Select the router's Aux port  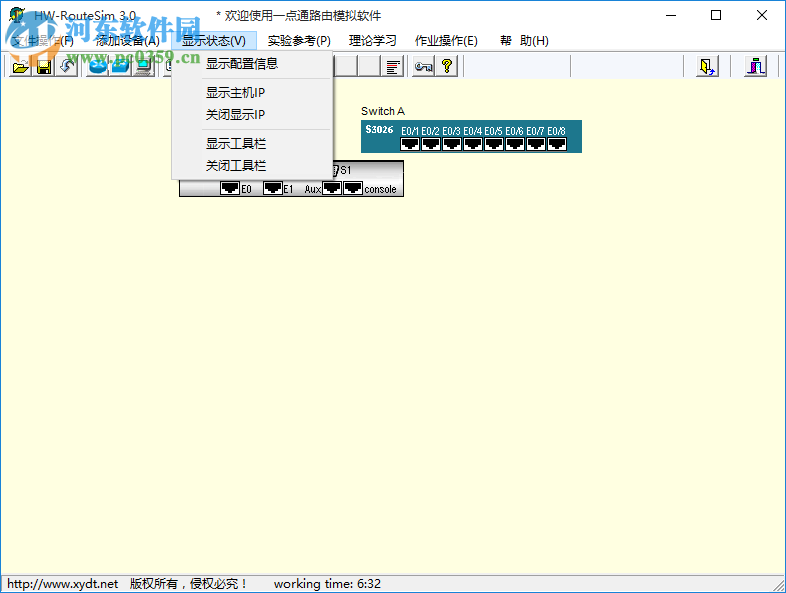[332, 188]
